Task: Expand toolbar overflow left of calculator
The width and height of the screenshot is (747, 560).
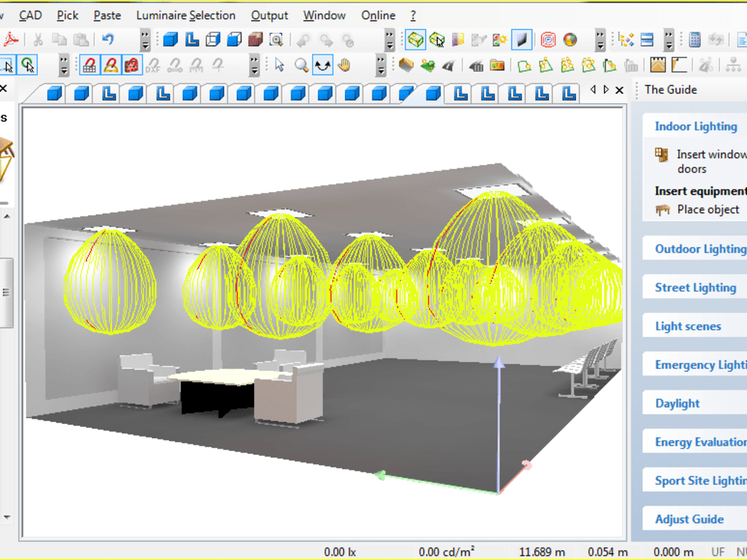Action: [x=669, y=40]
